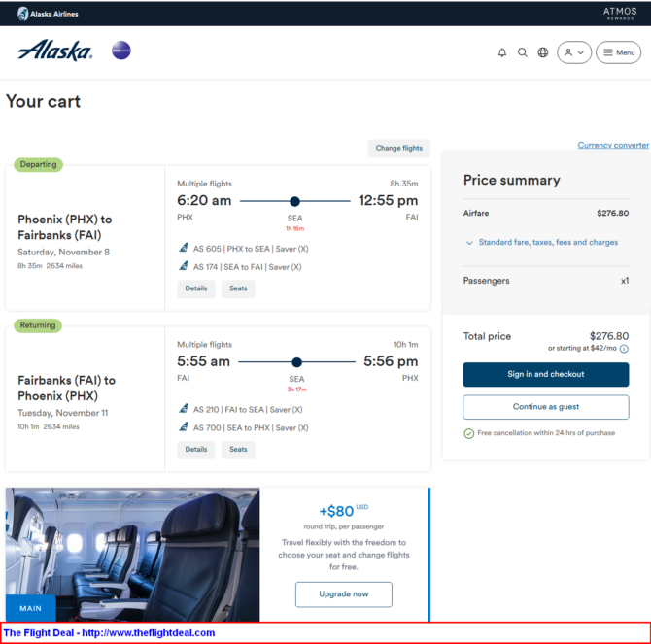Viewport: 651px width, 644px height.
Task: Choose Seats for the departing flight
Action: (238, 288)
